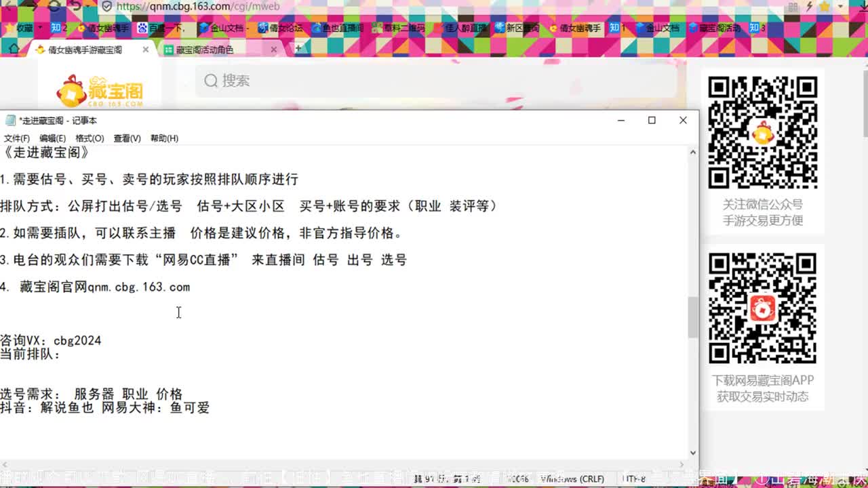
Task: Open Notepad 文件(F) menu
Action: [17, 138]
